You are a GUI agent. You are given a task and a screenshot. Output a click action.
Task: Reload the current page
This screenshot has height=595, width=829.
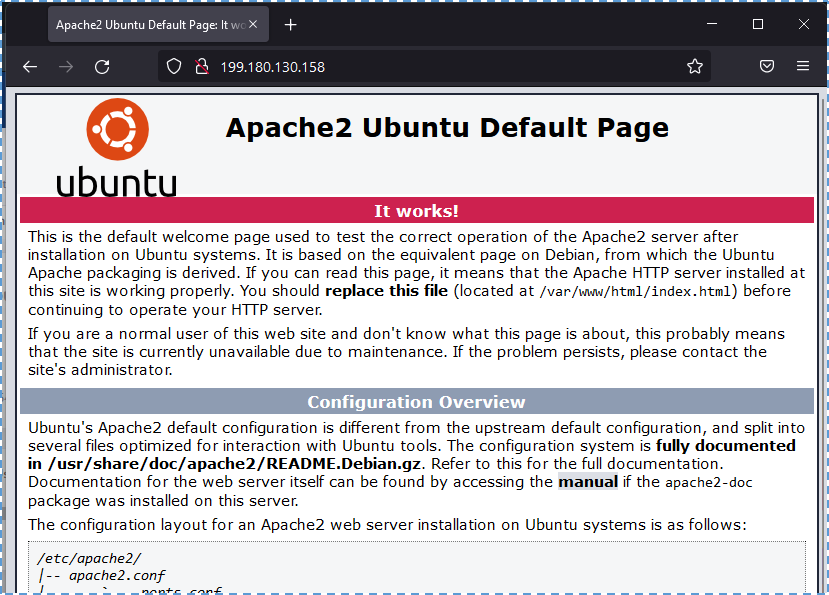click(102, 67)
